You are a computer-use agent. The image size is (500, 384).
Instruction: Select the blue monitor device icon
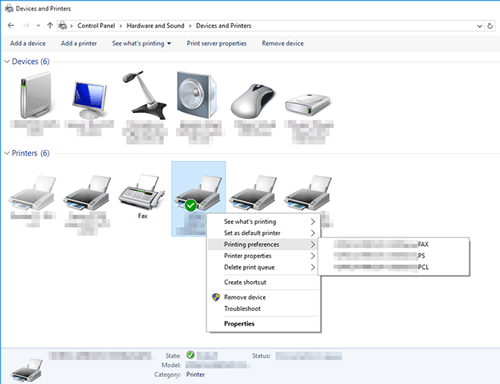coord(89,99)
